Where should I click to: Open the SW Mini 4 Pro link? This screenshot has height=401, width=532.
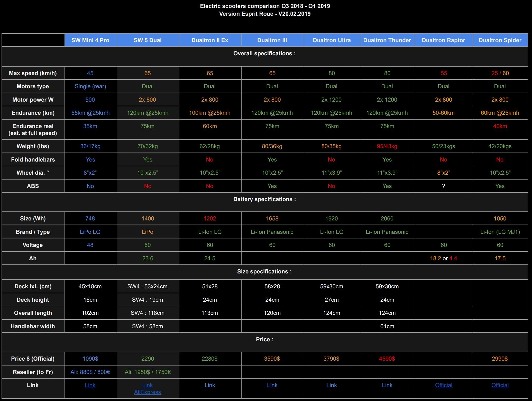(90, 385)
